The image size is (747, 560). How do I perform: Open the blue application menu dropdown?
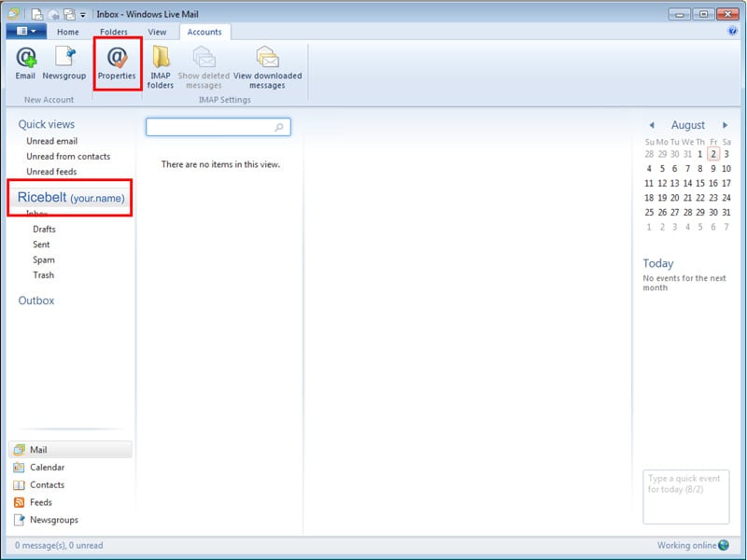(x=25, y=31)
